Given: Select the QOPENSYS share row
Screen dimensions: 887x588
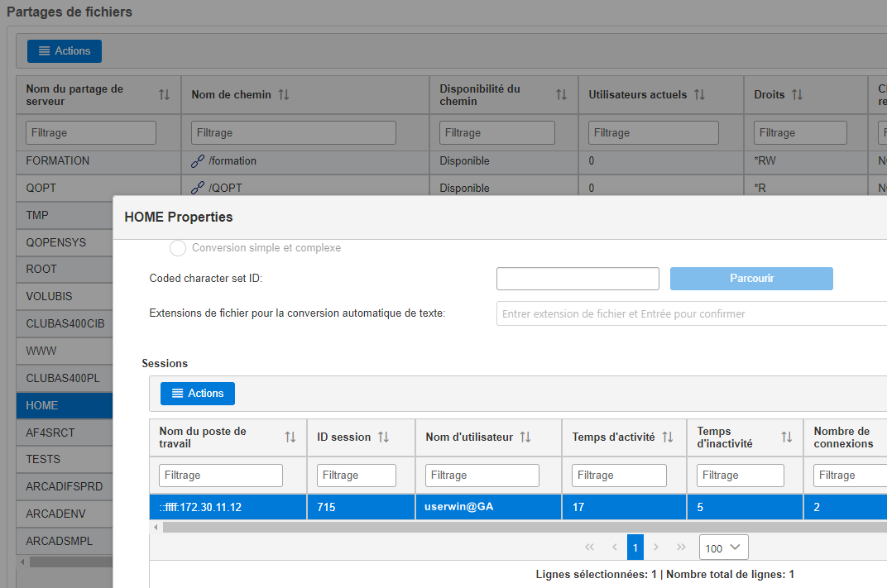Looking at the screenshot, I should [x=65, y=242].
